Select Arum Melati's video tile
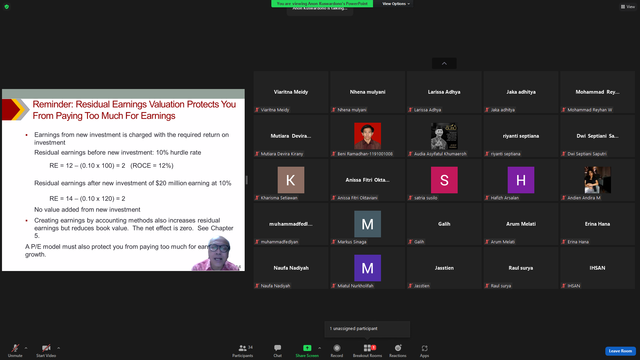This screenshot has height=360, width=640. 521,224
